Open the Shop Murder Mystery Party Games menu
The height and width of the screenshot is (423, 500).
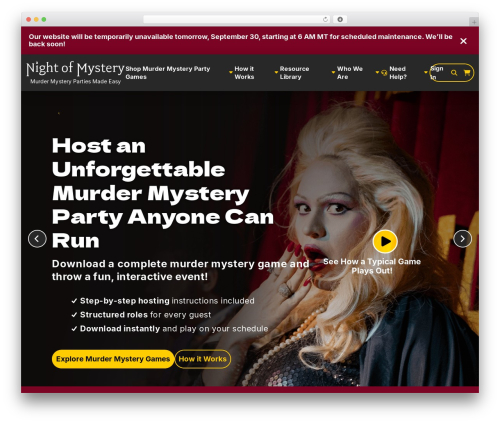(168, 73)
